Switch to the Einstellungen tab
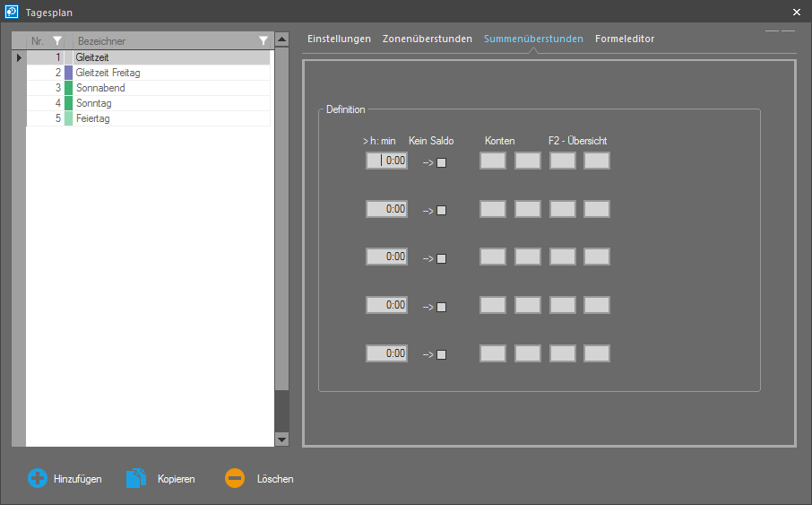This screenshot has height=505, width=812. (x=339, y=39)
